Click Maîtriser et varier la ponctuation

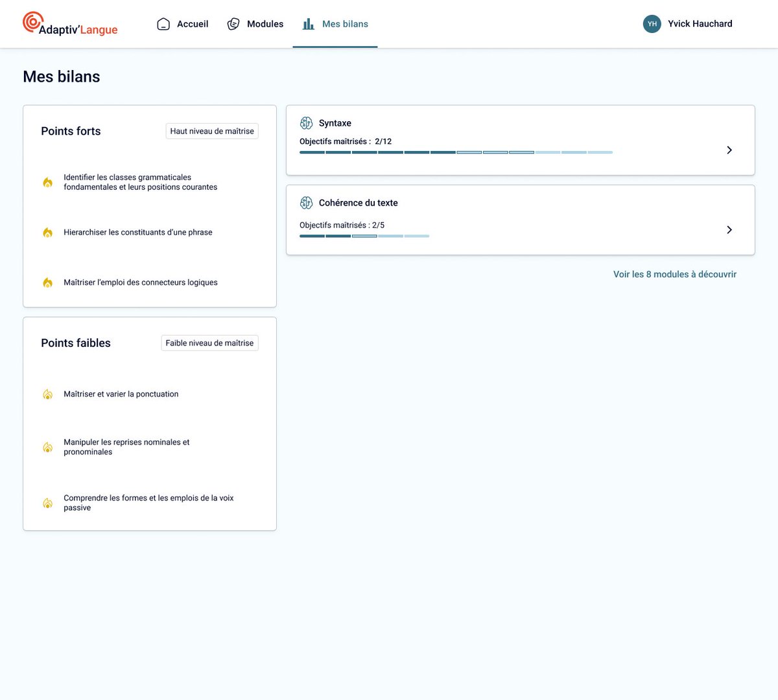(x=121, y=394)
